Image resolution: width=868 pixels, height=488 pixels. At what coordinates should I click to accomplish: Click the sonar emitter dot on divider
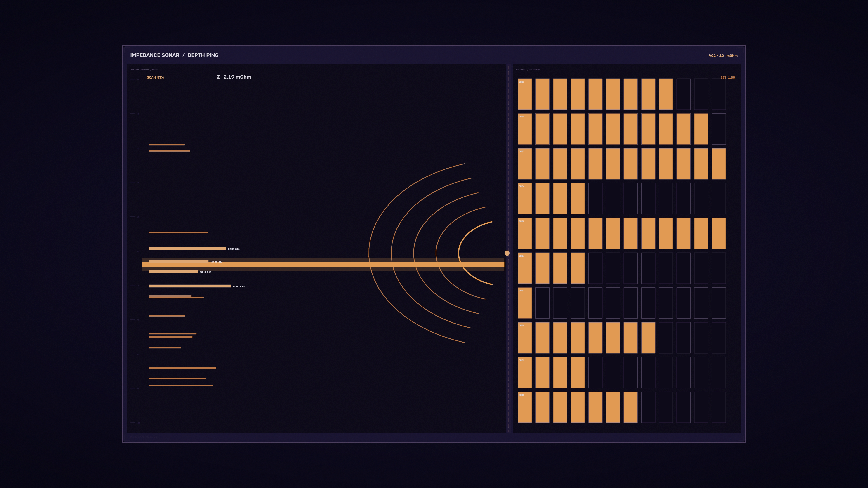[507, 253]
